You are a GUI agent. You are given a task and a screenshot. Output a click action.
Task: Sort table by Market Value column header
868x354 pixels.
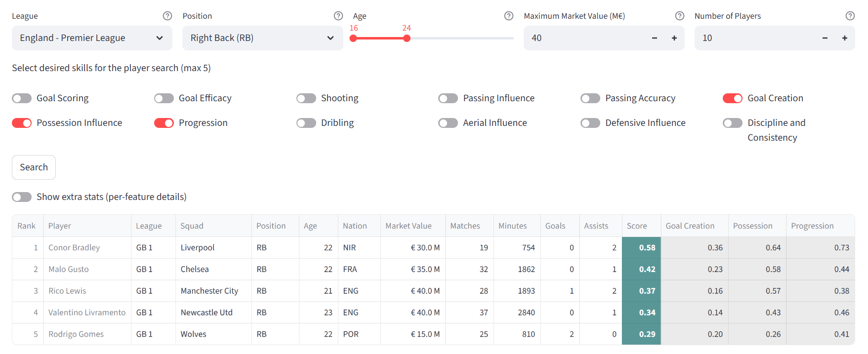tap(409, 226)
